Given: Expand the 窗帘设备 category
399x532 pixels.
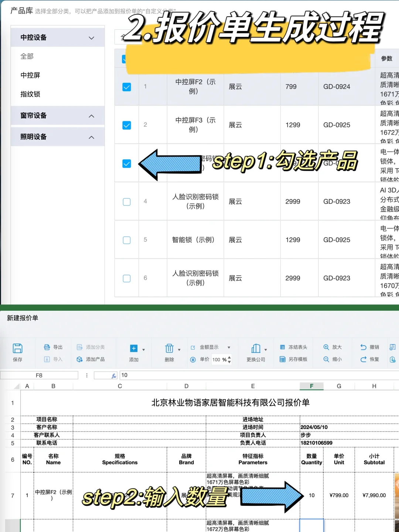Looking at the screenshot, I should click(91, 116).
